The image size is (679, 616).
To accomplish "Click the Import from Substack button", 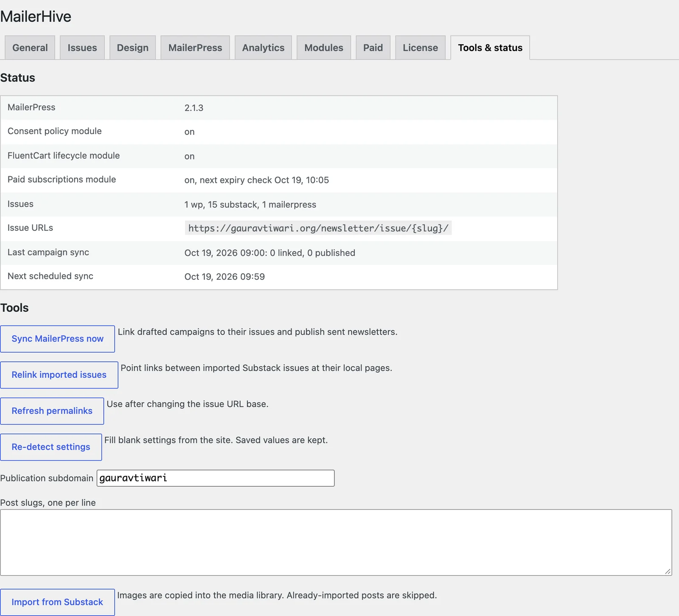I will tap(57, 602).
